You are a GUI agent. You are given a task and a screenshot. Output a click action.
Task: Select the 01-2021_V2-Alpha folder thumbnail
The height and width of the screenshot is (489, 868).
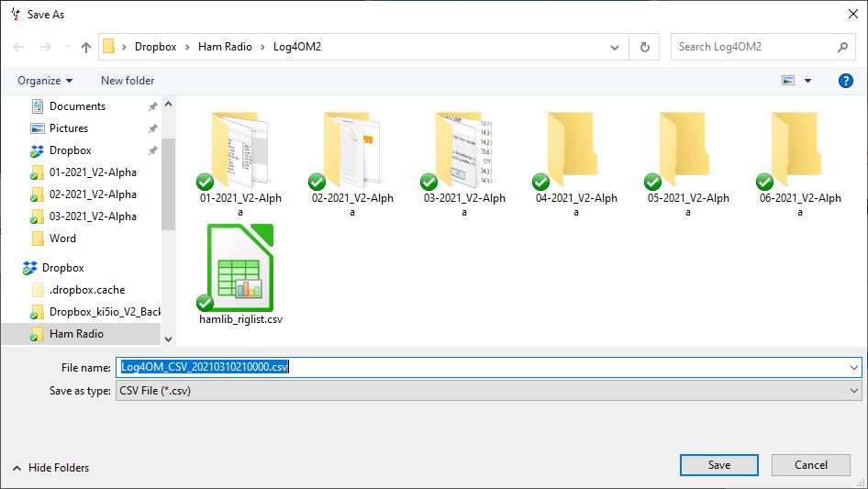[x=240, y=150]
